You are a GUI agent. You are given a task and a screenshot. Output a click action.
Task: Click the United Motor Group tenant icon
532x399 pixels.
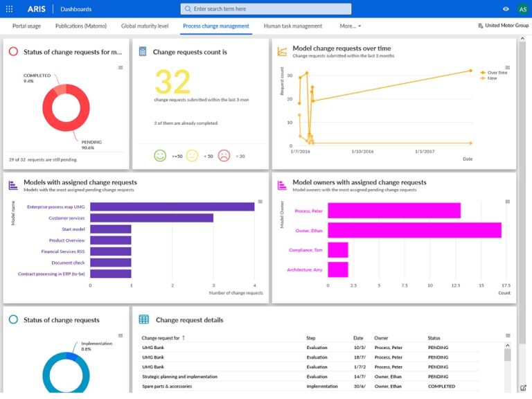(481, 26)
